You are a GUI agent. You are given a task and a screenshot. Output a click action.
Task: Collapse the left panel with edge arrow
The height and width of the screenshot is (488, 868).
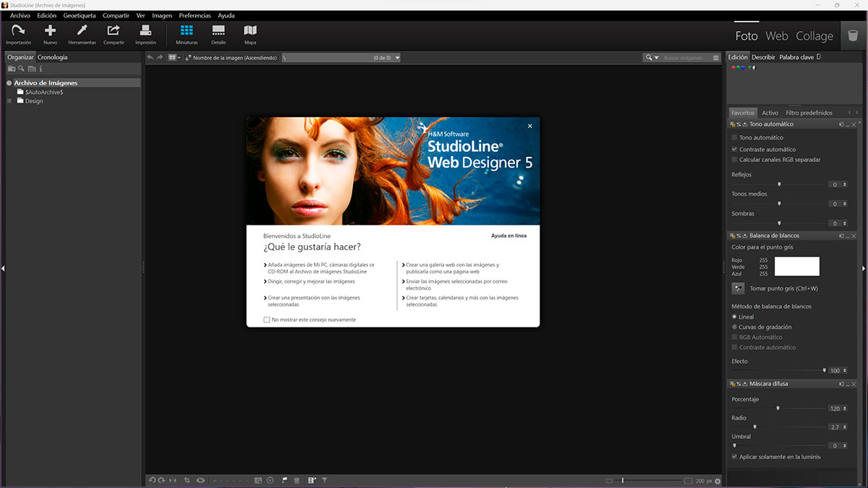pyautogui.click(x=3, y=268)
